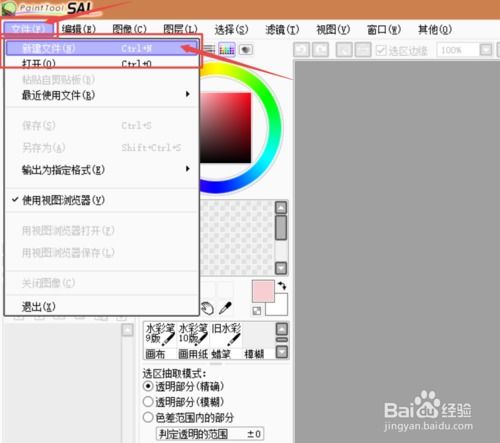Choose 新建文件(N) from File menu
The width and height of the screenshot is (500, 443).
tap(102, 48)
